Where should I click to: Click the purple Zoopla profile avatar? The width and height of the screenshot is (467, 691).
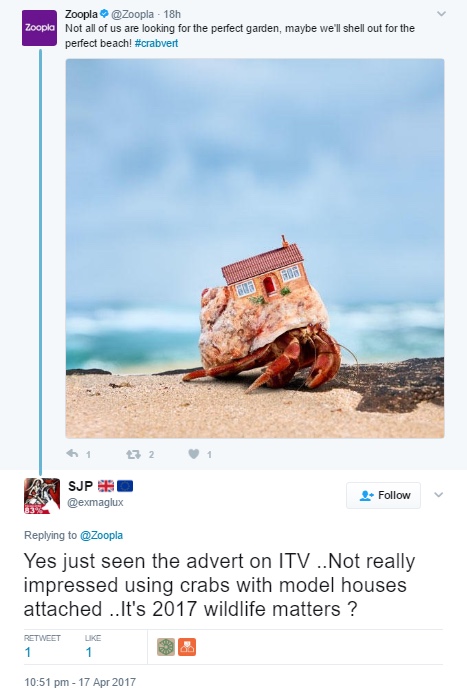coord(39,28)
